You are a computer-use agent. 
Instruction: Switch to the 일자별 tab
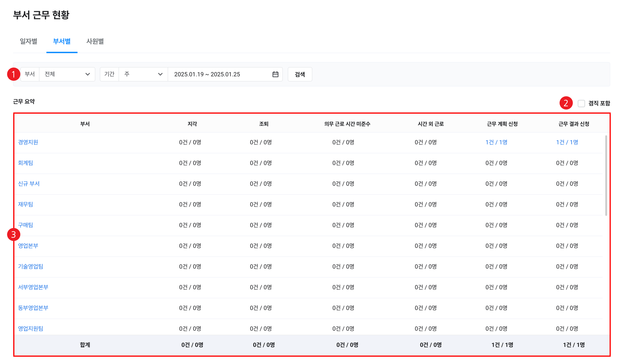coord(29,41)
